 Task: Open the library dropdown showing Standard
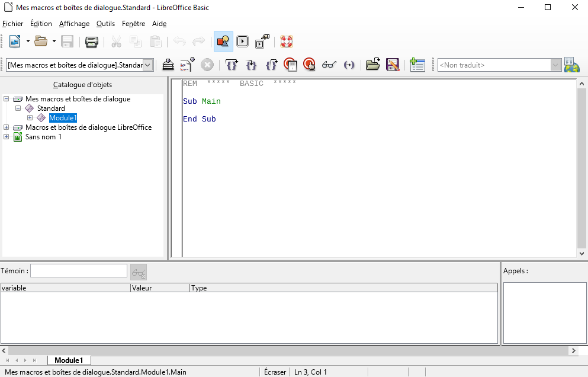(148, 65)
